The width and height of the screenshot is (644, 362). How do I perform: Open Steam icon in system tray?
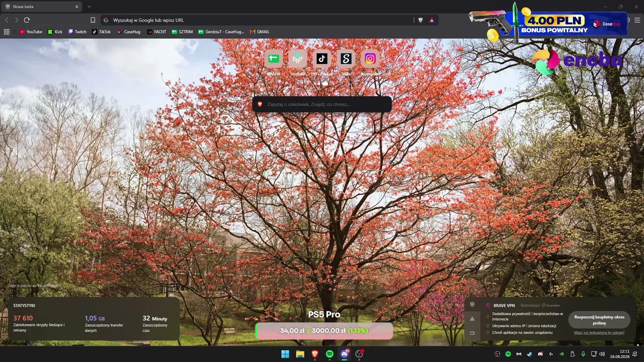[x=529, y=354]
